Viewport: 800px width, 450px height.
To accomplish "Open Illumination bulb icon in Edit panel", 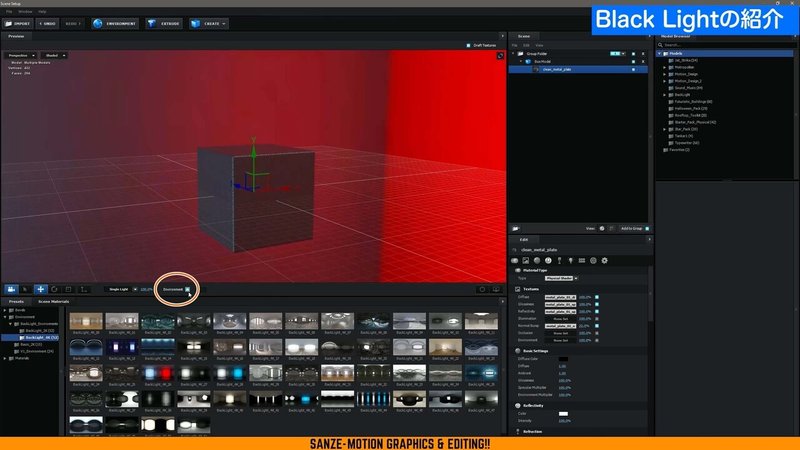I will (x=570, y=261).
